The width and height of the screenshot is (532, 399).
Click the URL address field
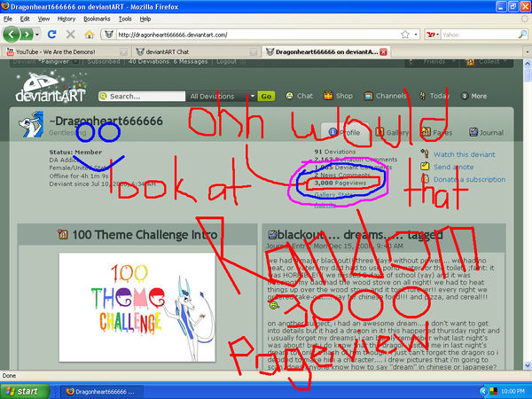[x=258, y=35]
